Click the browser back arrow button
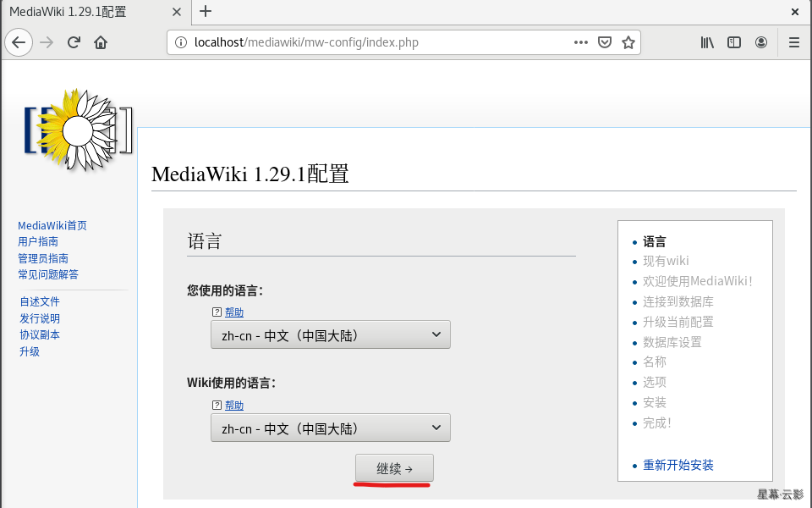 19,42
